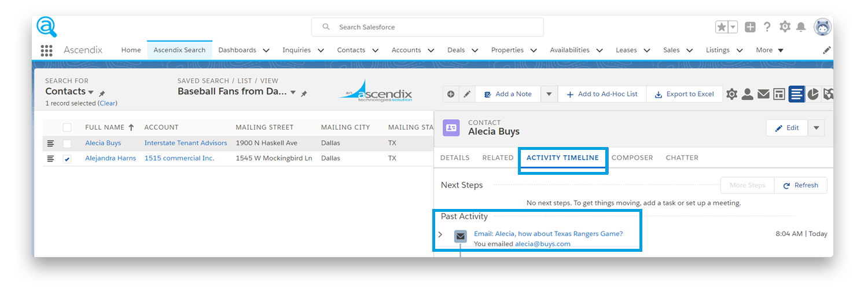The height and width of the screenshot is (301, 868).
Task: Click Export to Excel button
Action: (685, 94)
